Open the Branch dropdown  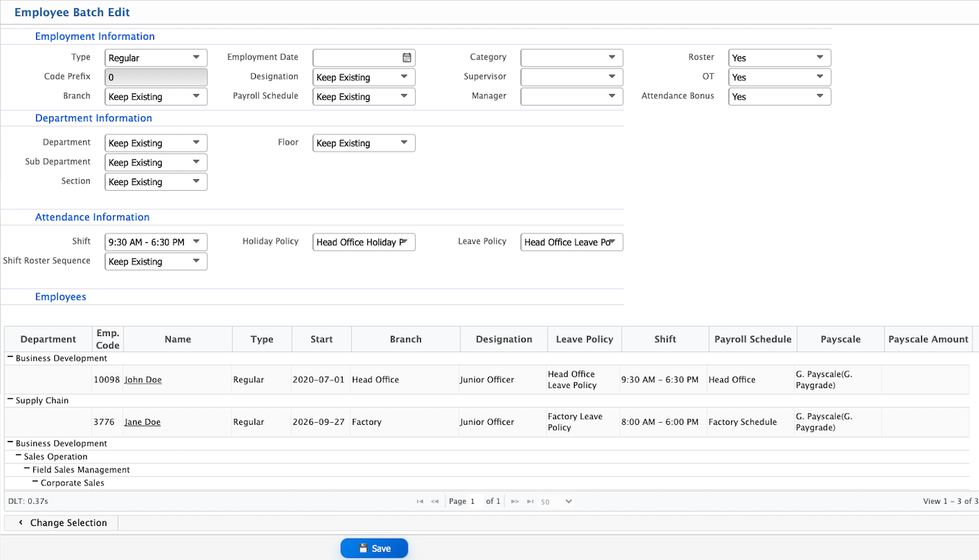(156, 97)
